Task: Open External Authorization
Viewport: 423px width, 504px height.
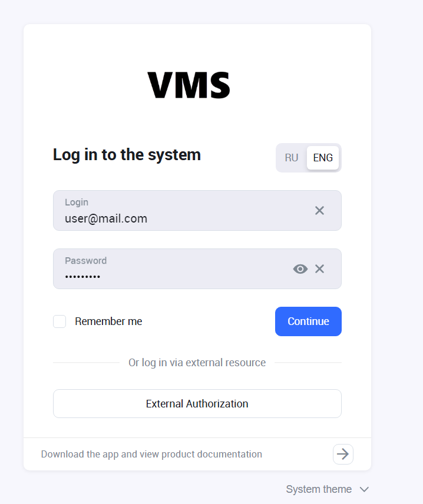Action: click(x=197, y=403)
